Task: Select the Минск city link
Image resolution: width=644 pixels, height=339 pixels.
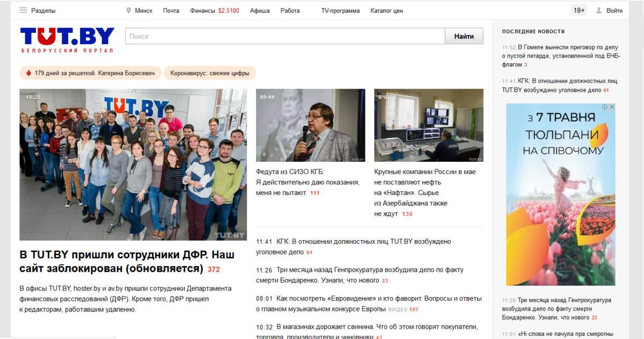Action: pyautogui.click(x=144, y=11)
